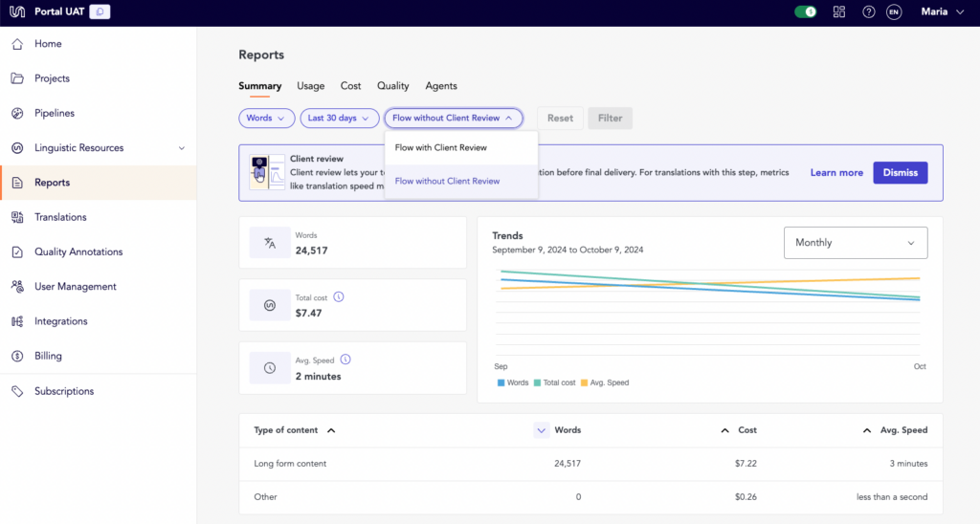The image size is (980, 524).
Task: Select Flow with Client Review option
Action: click(461, 148)
